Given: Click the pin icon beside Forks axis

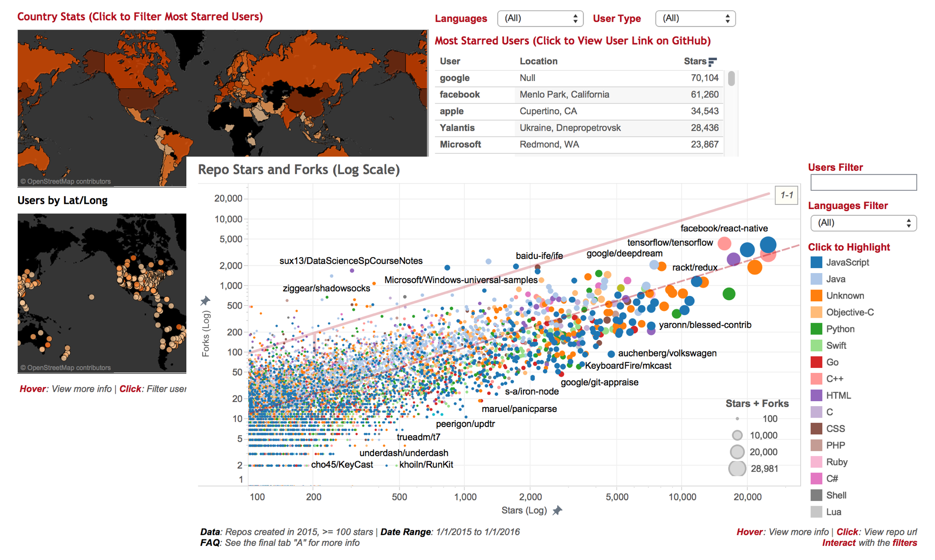Looking at the screenshot, I should tap(205, 300).
